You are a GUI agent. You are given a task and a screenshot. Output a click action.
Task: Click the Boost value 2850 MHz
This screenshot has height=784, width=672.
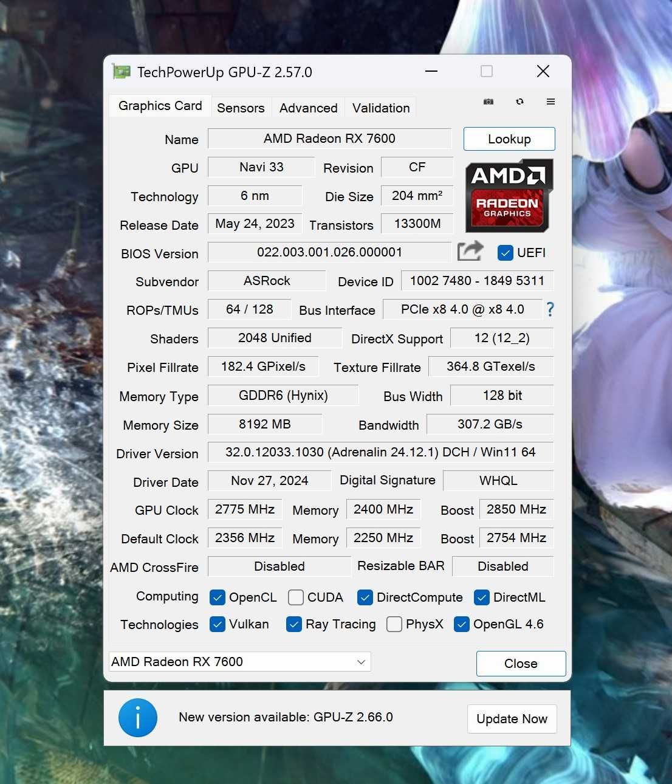(516, 509)
